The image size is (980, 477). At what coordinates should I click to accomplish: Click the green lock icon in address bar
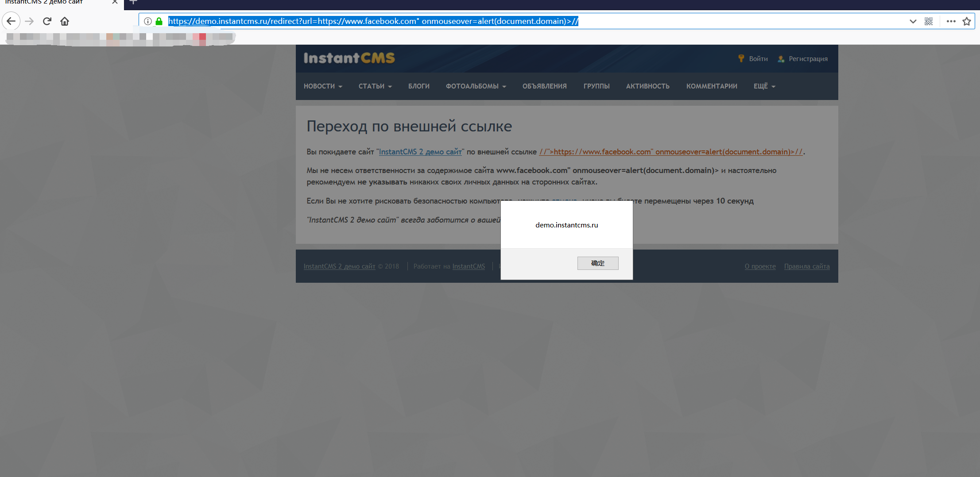pyautogui.click(x=159, y=21)
